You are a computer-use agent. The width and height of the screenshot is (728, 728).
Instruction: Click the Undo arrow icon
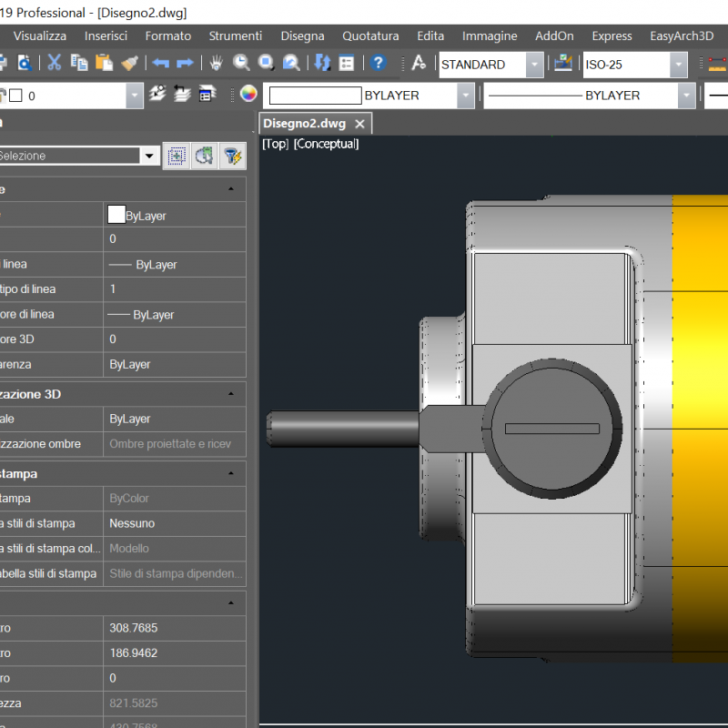[160, 63]
